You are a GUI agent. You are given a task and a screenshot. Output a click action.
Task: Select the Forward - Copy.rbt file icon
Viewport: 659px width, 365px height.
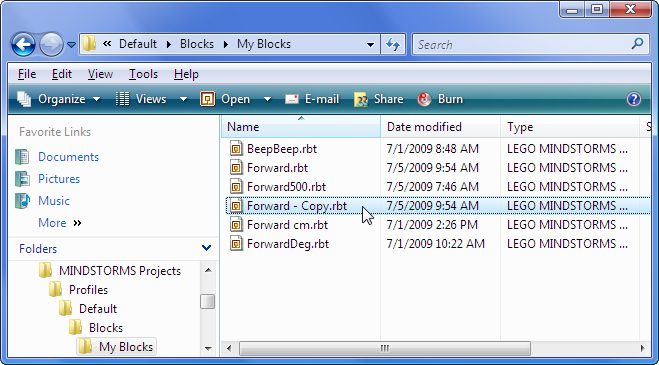237,206
